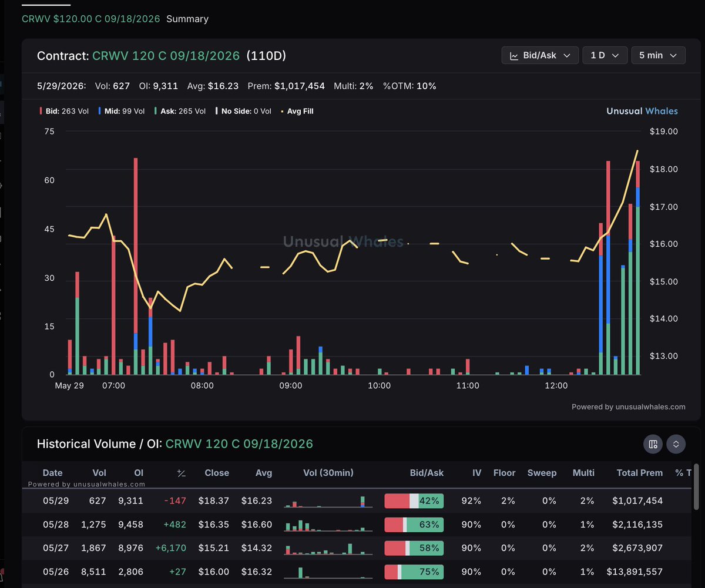Sort table by IV column
This screenshot has width=705, height=588.
(x=476, y=472)
